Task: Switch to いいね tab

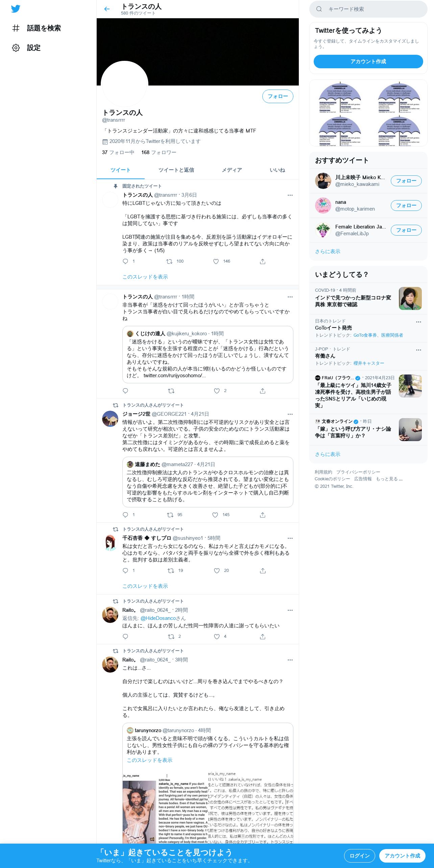Action: point(277,170)
